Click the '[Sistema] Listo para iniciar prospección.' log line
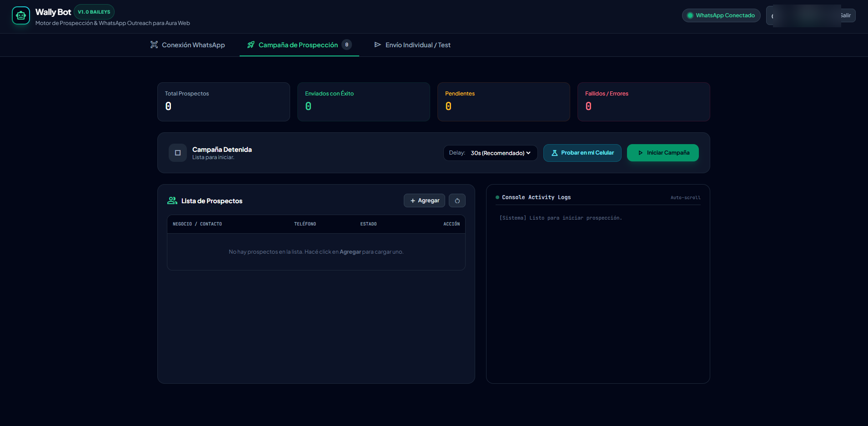Viewport: 868px width, 426px height. [x=561, y=218]
